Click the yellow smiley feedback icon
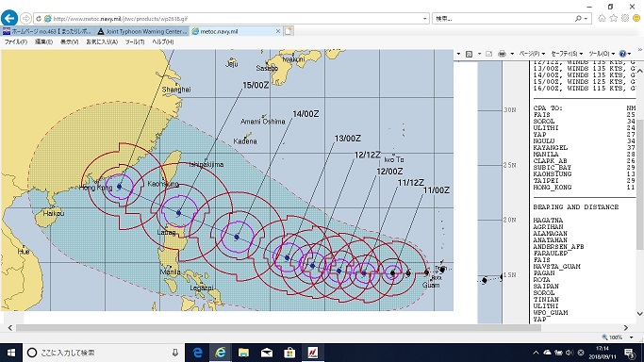Image resolution: width=644 pixels, height=362 pixels. (636, 18)
